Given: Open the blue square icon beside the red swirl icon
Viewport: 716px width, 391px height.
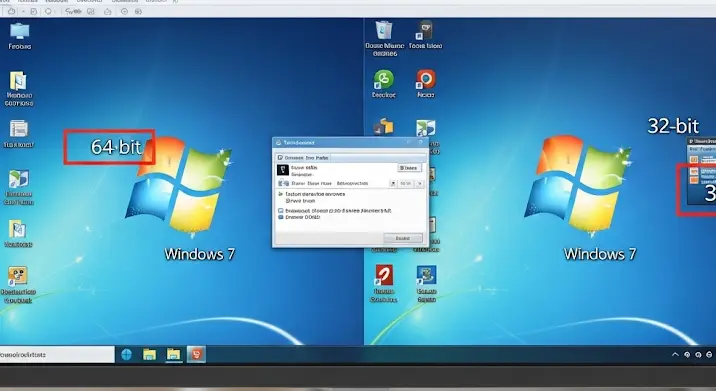Looking at the screenshot, I should point(426,275).
